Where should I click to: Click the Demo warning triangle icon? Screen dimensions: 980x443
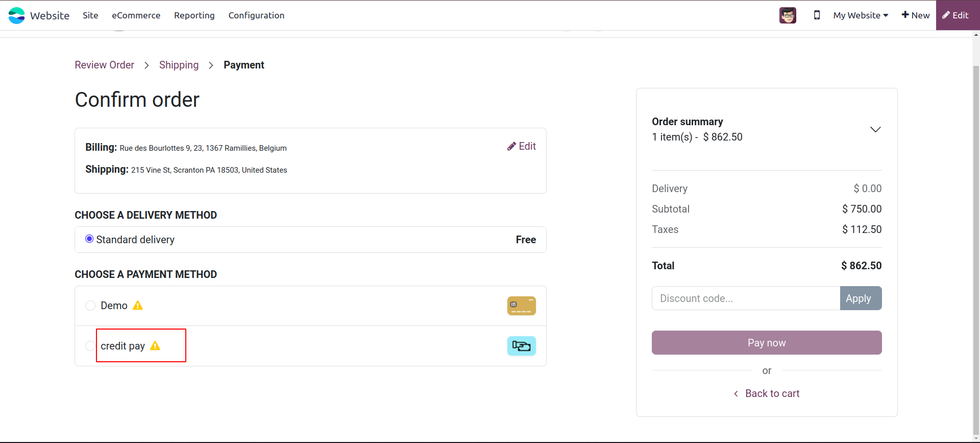pyautogui.click(x=138, y=306)
